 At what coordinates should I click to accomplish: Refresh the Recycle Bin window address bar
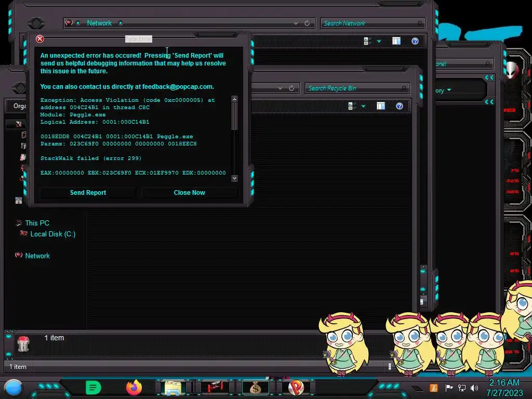pyautogui.click(x=291, y=88)
